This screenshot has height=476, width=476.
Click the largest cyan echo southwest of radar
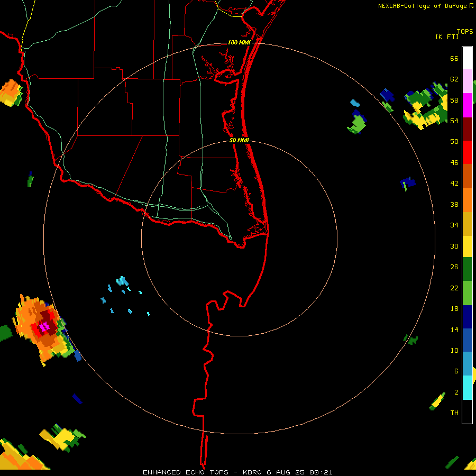(x=123, y=281)
